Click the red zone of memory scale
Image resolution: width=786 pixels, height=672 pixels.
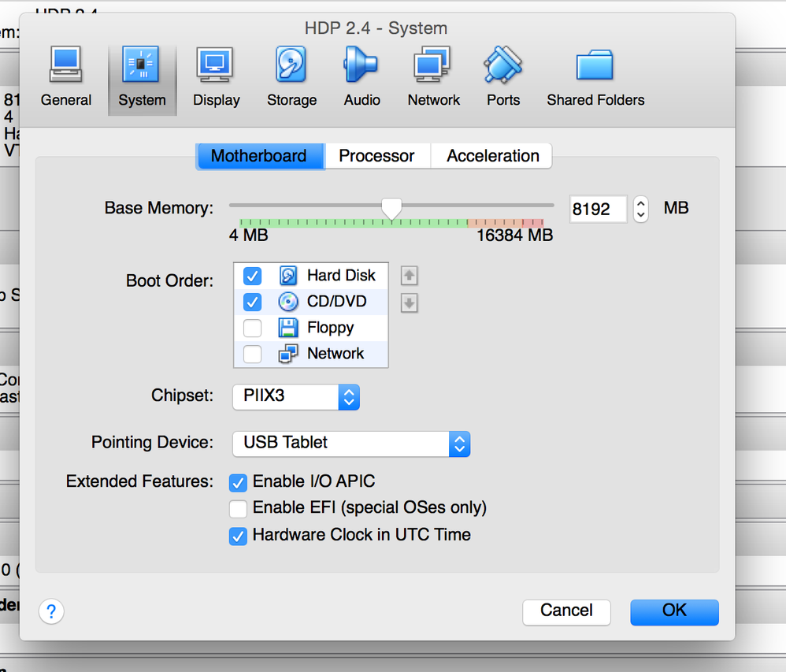[x=532, y=223]
